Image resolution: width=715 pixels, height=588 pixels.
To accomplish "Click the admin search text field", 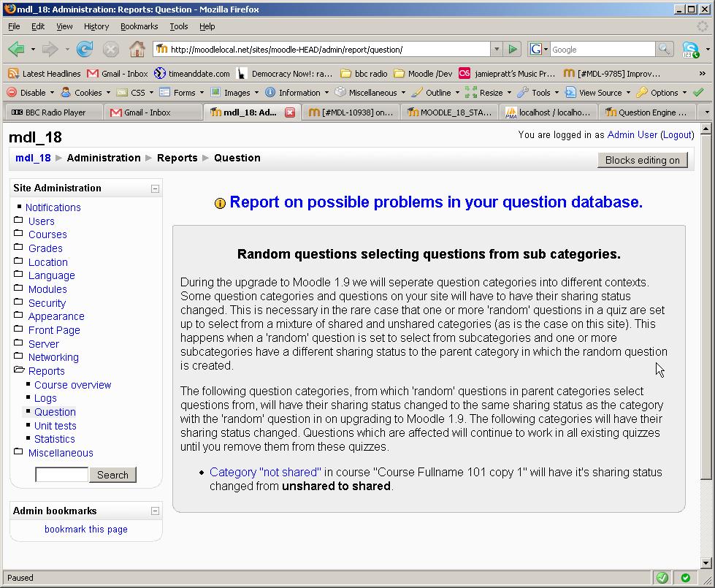I will 62,475.
